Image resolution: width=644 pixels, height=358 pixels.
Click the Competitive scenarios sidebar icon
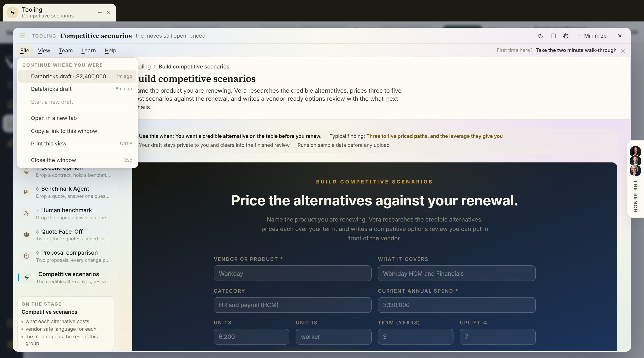(26, 277)
